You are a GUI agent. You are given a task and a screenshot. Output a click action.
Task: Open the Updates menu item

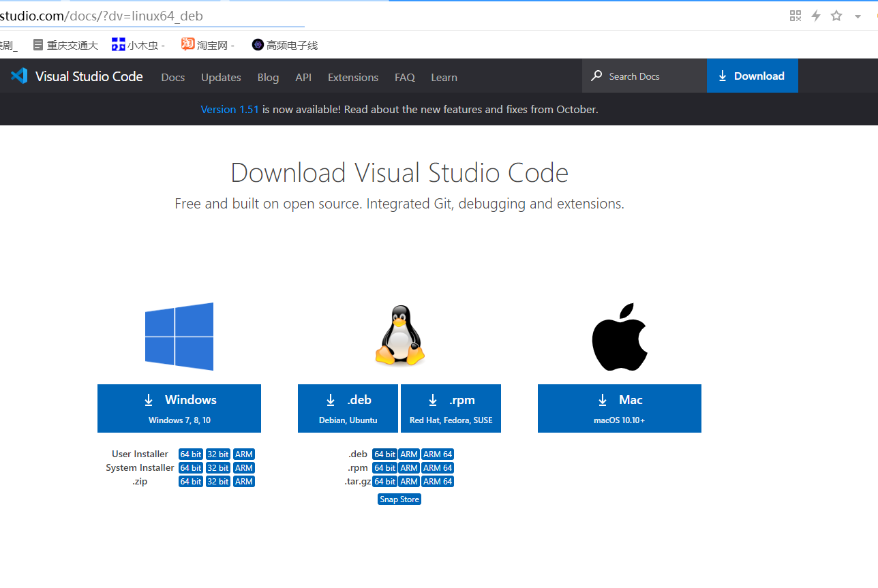point(221,77)
